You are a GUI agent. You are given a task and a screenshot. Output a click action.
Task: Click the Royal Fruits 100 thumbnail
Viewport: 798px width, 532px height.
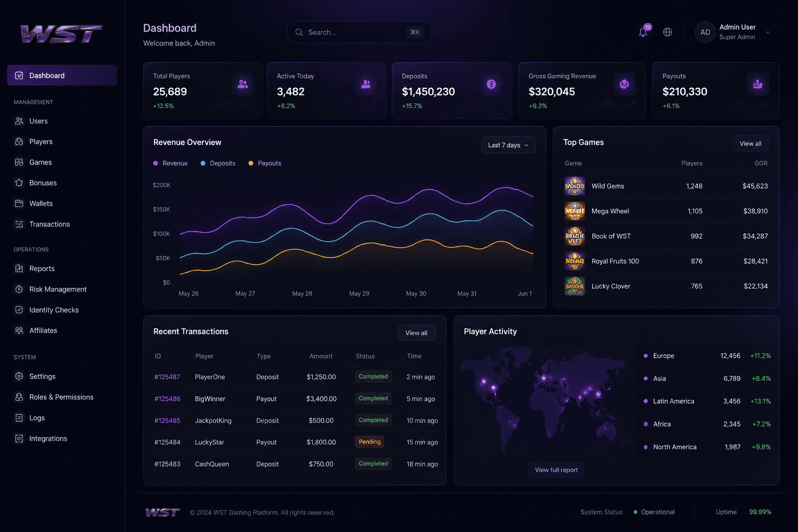pyautogui.click(x=575, y=261)
